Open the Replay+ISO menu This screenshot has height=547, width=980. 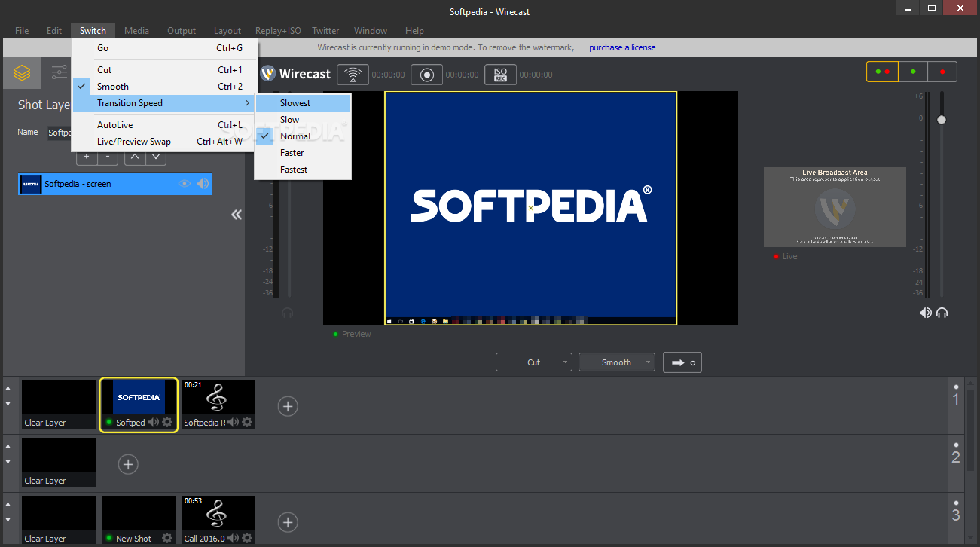278,31
